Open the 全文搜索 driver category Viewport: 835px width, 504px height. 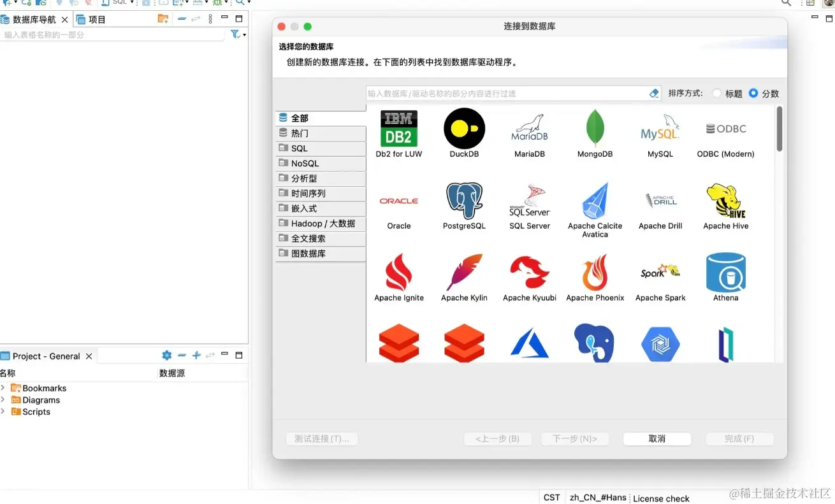click(321, 238)
